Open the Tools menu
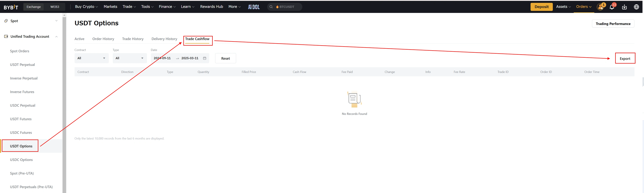The height and width of the screenshot is (193, 644). click(147, 7)
